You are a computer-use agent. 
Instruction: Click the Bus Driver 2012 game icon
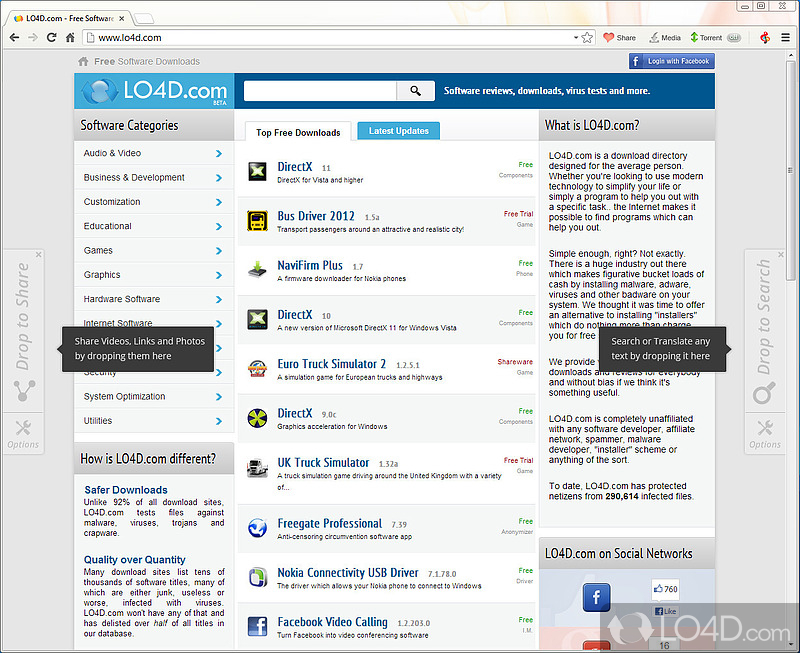(257, 219)
